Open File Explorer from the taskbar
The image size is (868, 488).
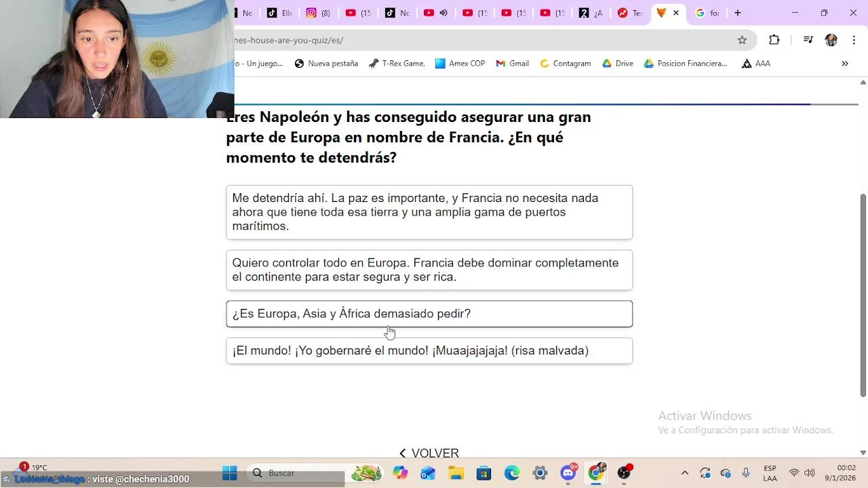(x=456, y=473)
